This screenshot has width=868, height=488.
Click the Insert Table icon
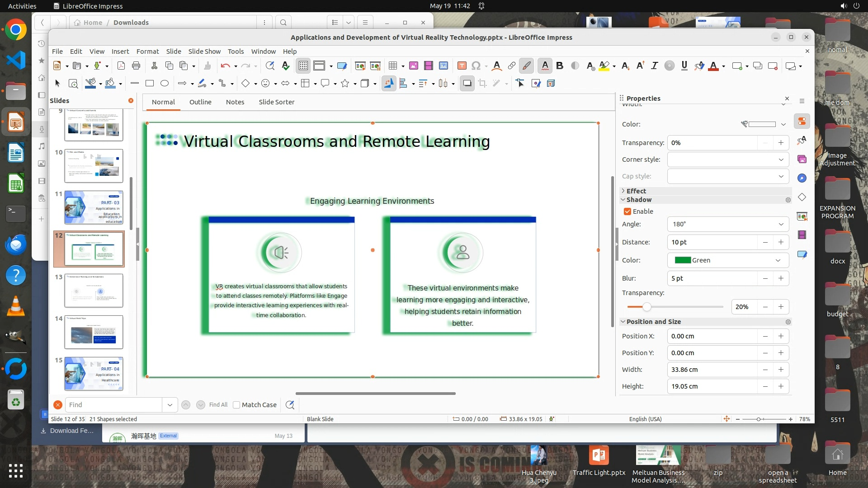click(393, 66)
